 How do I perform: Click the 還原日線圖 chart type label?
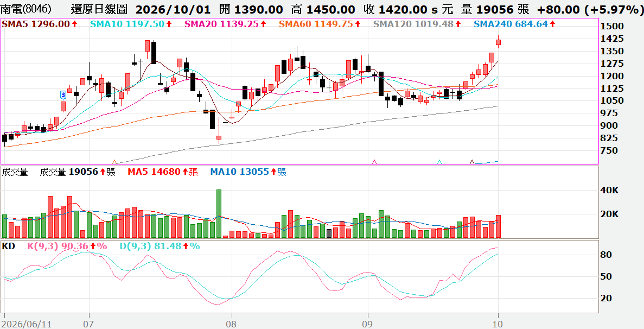(x=99, y=9)
